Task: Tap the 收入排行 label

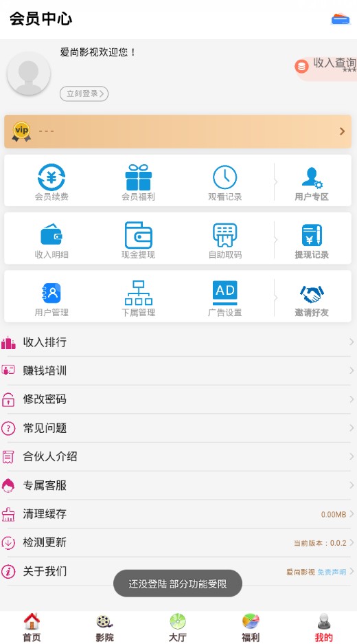Action: (x=45, y=342)
